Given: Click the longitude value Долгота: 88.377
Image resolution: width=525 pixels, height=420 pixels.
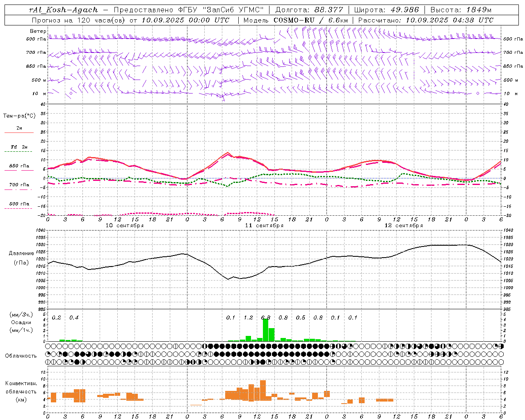Looking at the screenshot, I should click(308, 10).
